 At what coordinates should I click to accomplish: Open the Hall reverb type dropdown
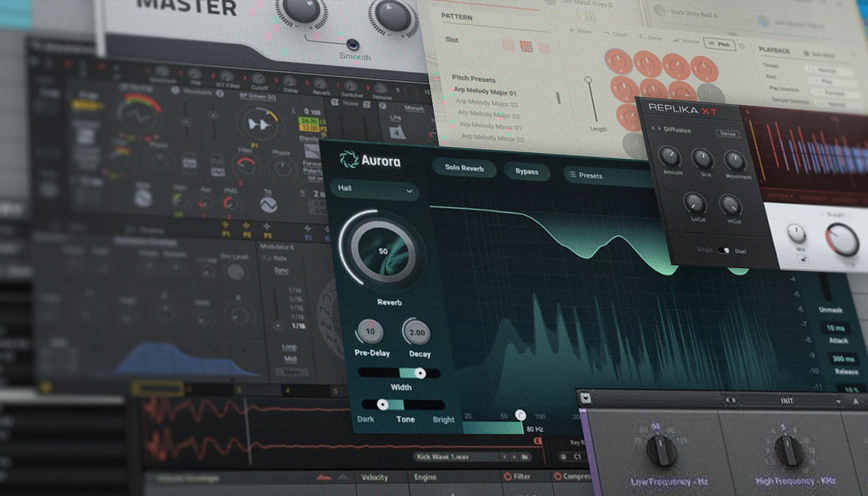pyautogui.click(x=375, y=190)
